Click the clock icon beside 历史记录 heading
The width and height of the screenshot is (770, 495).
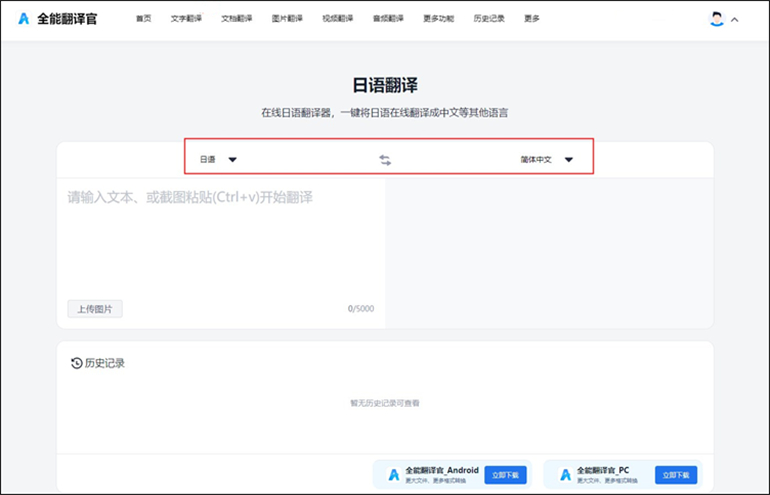pos(77,363)
